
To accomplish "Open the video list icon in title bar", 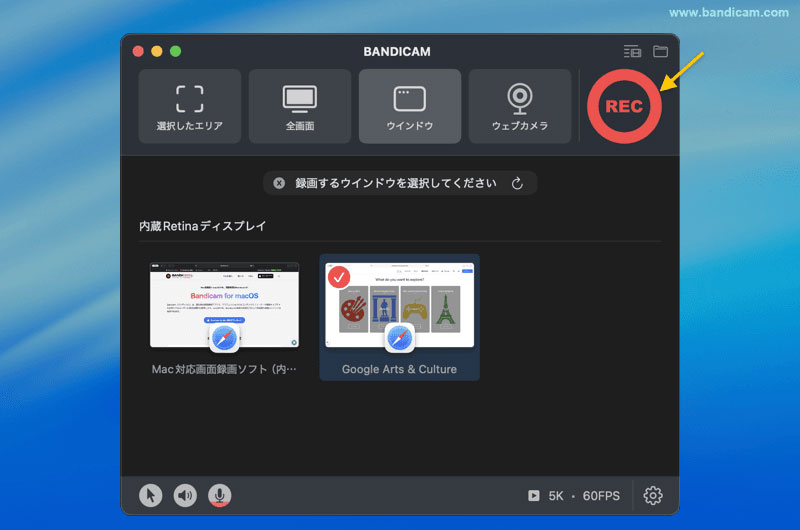I will (632, 52).
